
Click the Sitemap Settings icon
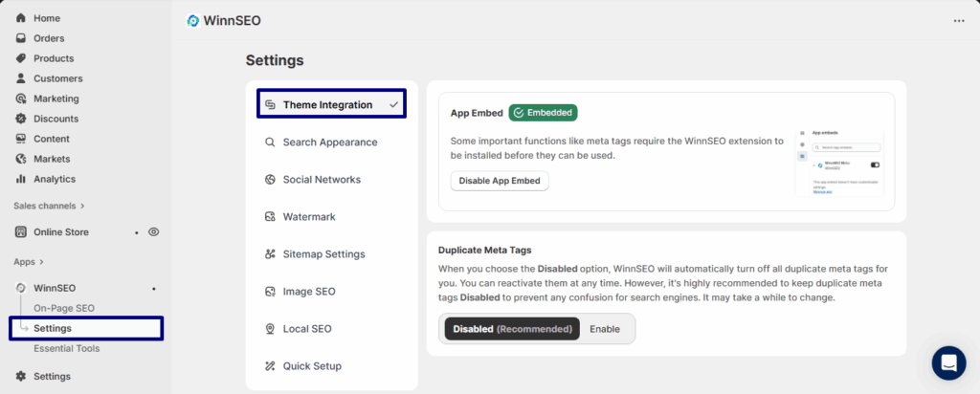click(270, 254)
